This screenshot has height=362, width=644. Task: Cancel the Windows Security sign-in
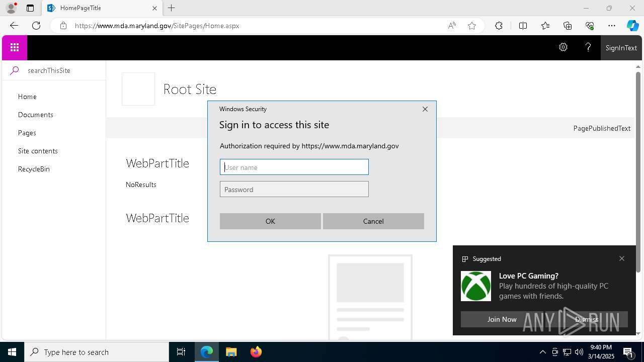[x=373, y=221]
